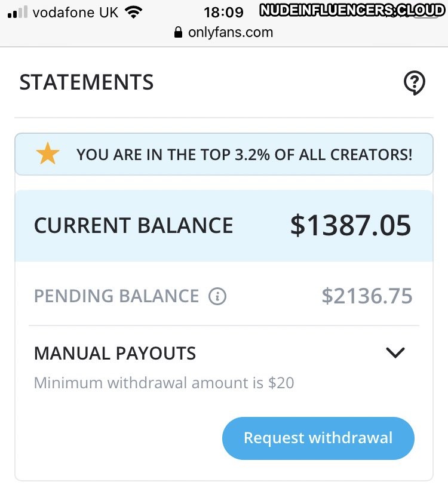Screen dimensions: 448x485
Task: Click the info icon next to Pending Balance
Action: pyautogui.click(x=217, y=296)
